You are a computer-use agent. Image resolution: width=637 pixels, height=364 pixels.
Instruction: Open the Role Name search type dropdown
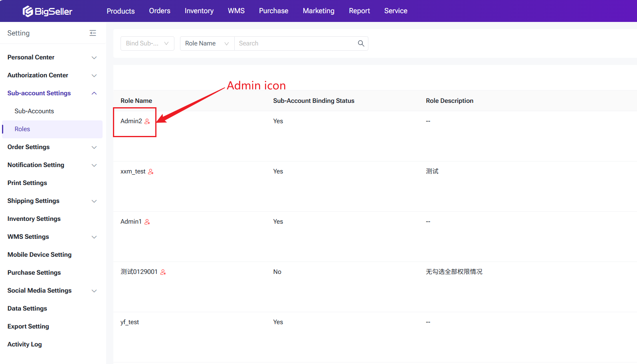click(207, 43)
